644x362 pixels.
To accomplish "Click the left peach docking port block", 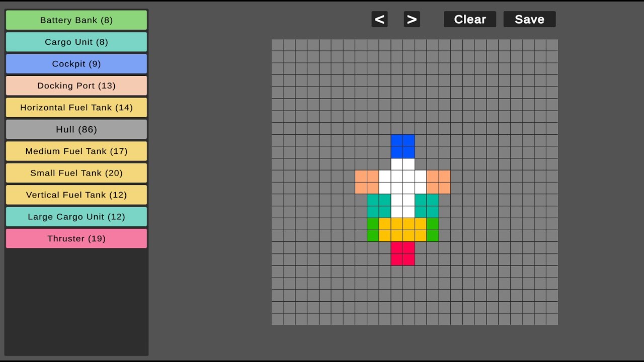I will coord(367,182).
